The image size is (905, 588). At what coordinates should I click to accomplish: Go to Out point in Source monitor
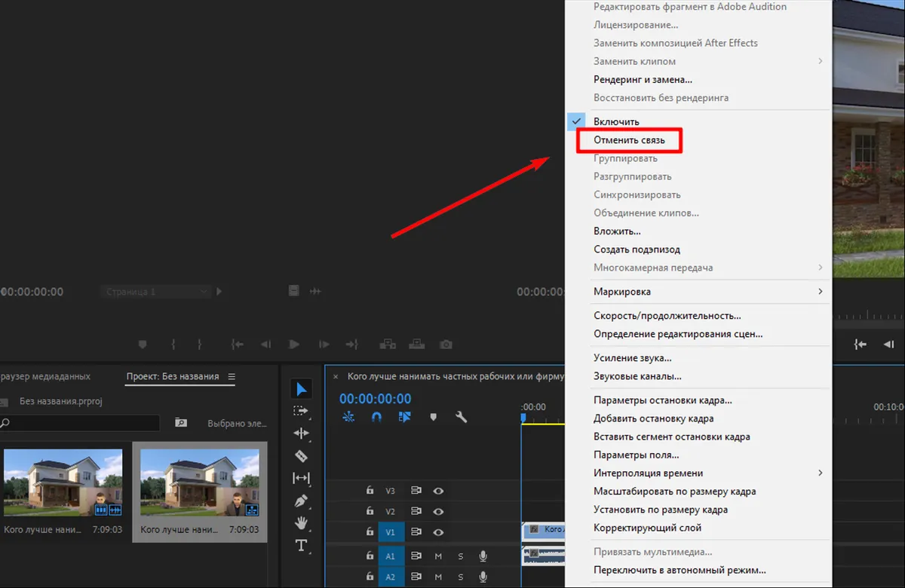click(351, 345)
